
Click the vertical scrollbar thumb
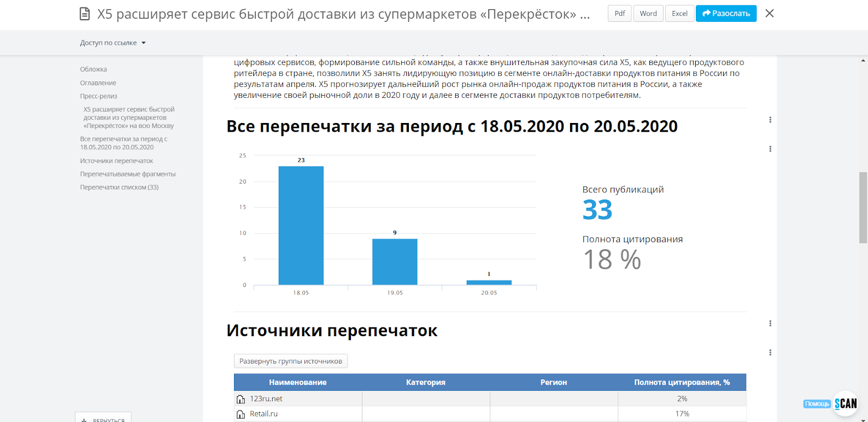[863, 208]
